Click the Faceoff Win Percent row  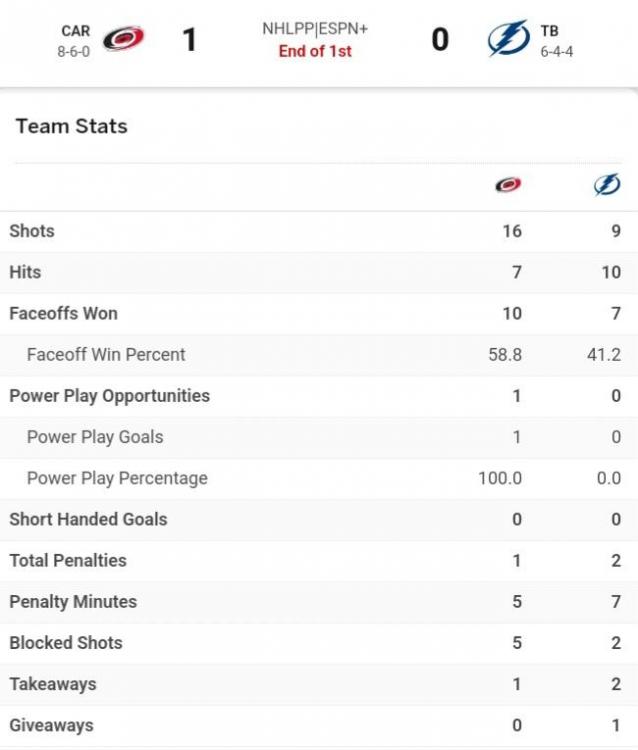106,355
